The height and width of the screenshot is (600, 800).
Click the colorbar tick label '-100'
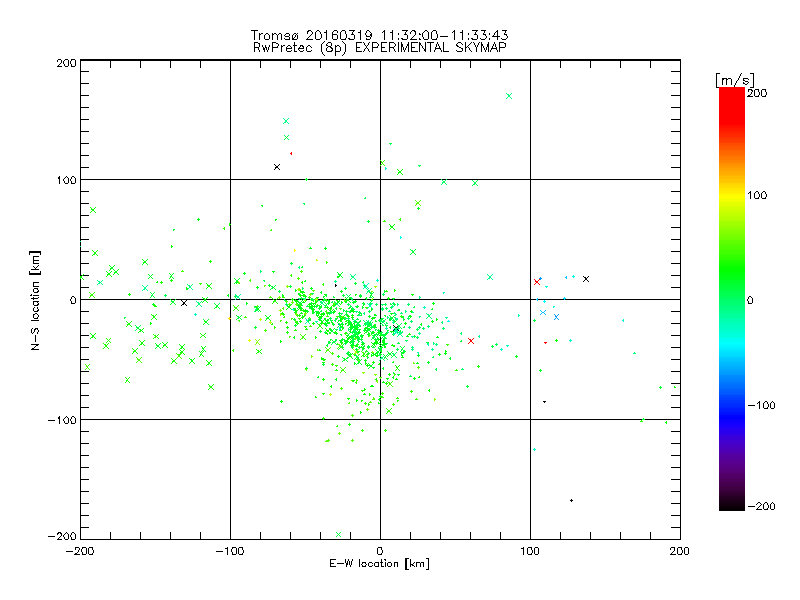tap(761, 405)
